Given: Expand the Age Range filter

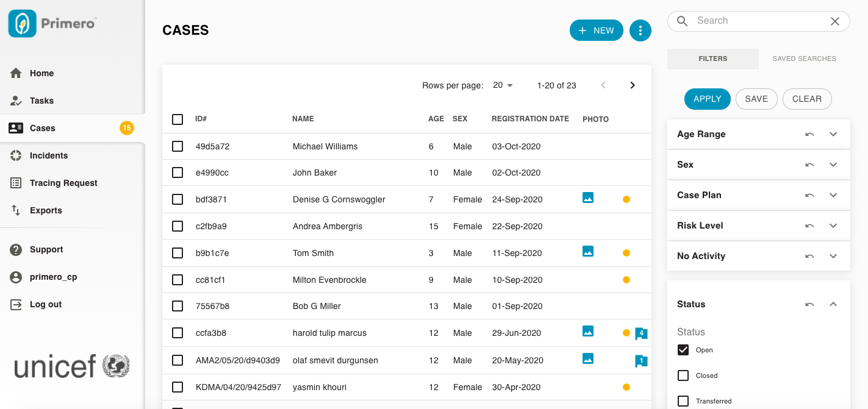Looking at the screenshot, I should (x=833, y=134).
